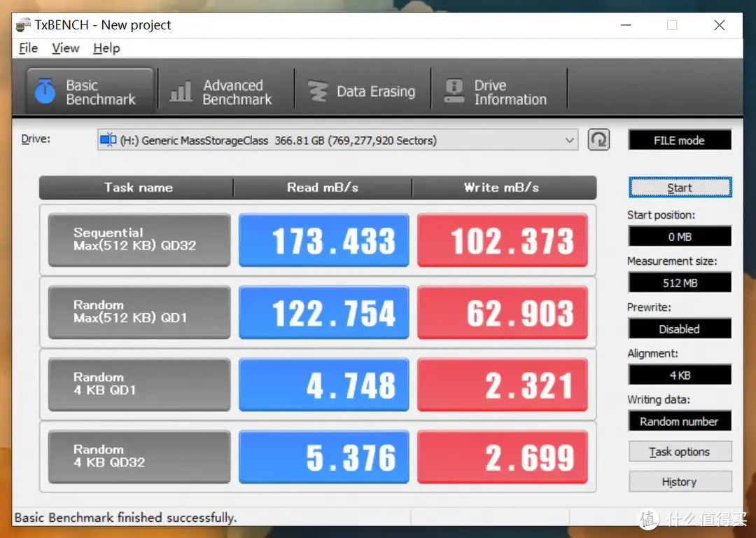The width and height of the screenshot is (756, 538).
Task: Click the Read mB/s column header
Action: (x=323, y=188)
